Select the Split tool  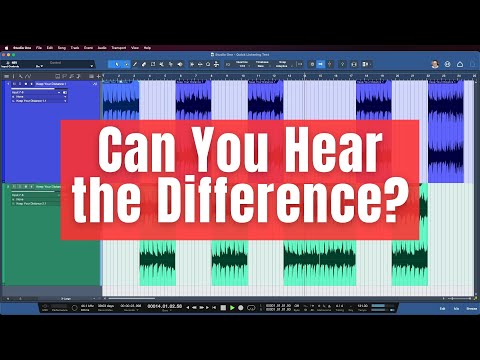pos(162,64)
